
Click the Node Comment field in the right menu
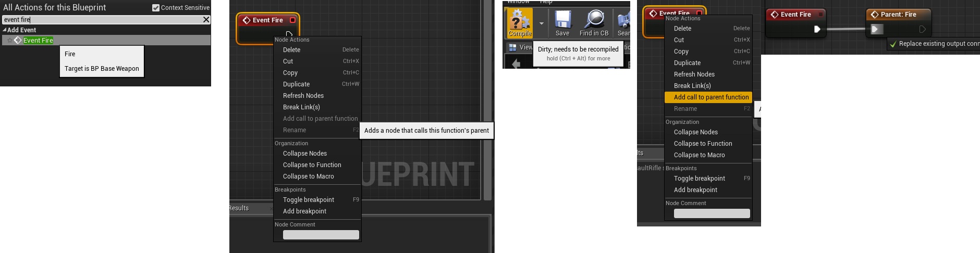712,213
